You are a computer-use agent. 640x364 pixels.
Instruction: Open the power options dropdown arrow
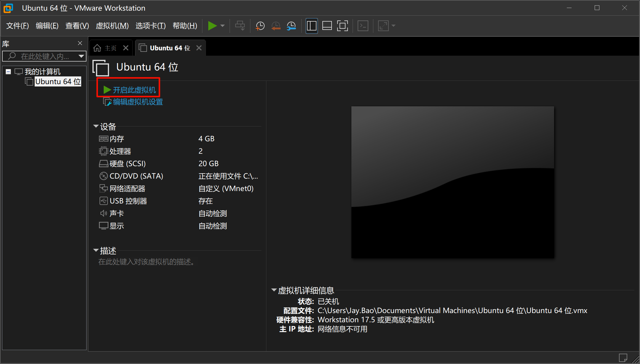pyautogui.click(x=223, y=26)
